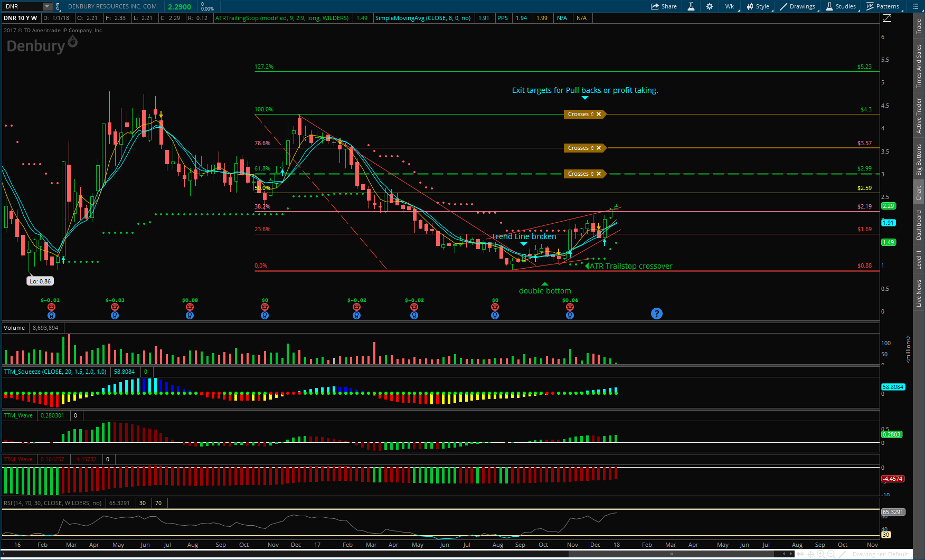Switch to the Active Trader tab
This screenshot has height=560, width=925.
click(919, 116)
